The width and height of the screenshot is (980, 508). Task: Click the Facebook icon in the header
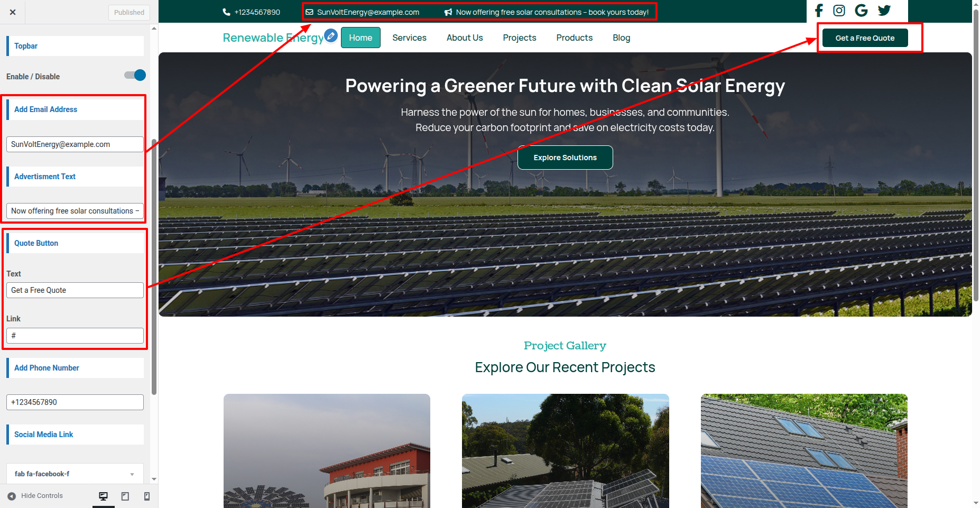point(819,11)
